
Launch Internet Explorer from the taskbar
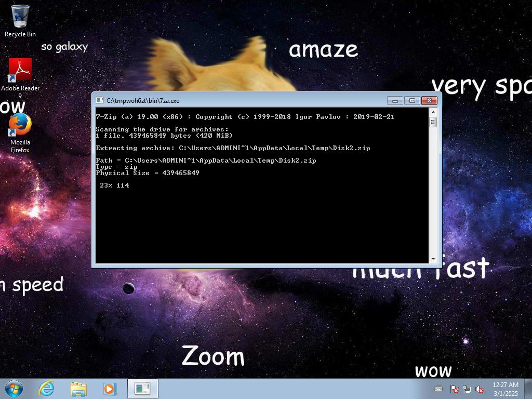click(x=46, y=389)
